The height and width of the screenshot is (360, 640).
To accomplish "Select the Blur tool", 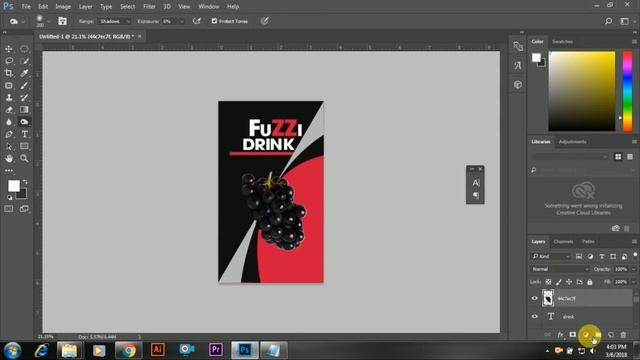I will tap(9, 122).
